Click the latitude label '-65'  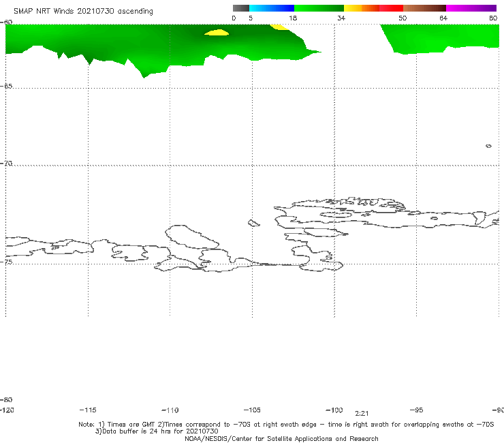[x=6, y=87]
